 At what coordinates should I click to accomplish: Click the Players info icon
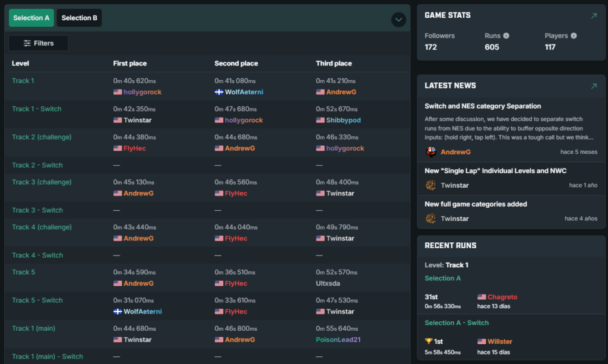tap(574, 36)
